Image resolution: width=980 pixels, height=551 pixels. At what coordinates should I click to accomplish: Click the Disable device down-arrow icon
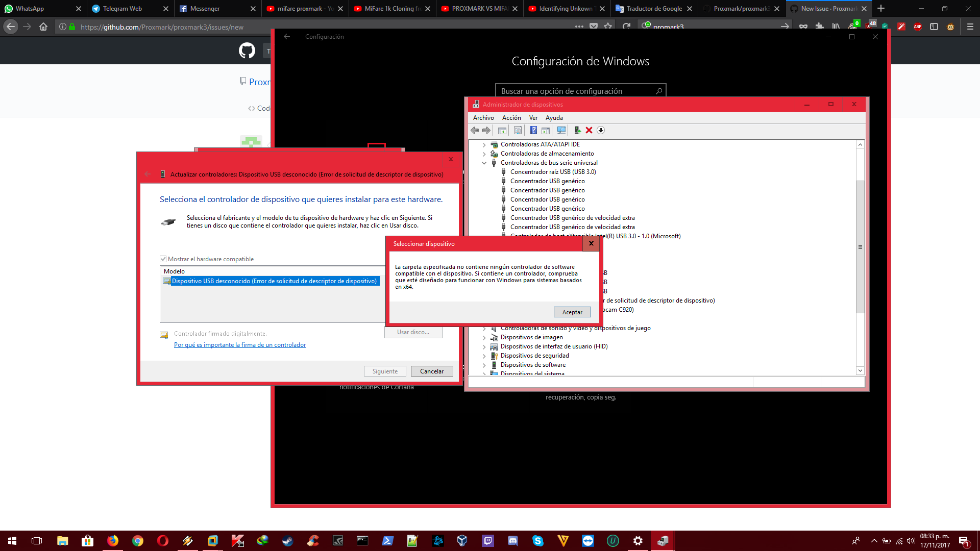coord(601,130)
